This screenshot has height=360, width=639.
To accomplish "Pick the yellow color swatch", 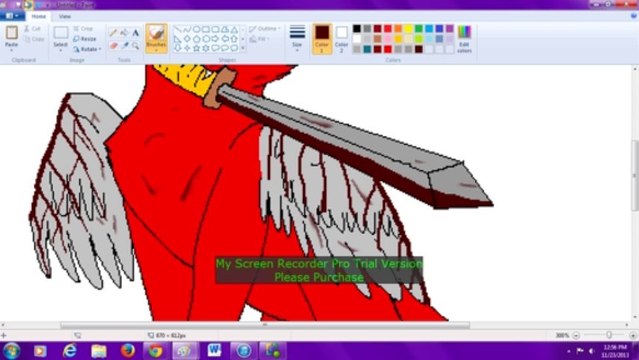I will tap(408, 29).
